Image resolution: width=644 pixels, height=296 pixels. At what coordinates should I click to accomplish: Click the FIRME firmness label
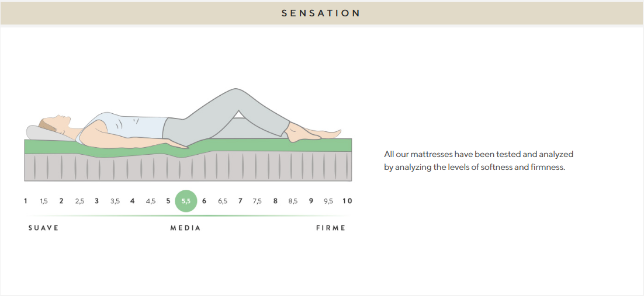tap(331, 228)
